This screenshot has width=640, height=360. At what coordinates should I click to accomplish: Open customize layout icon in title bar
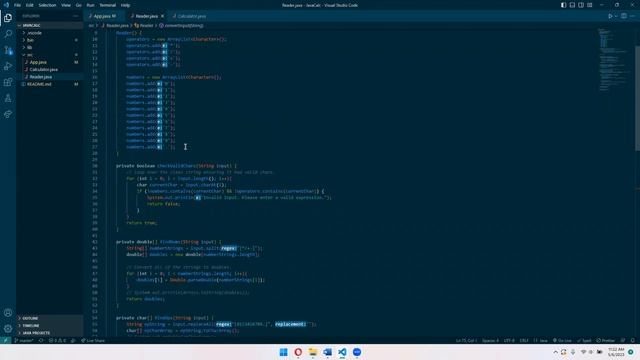590,5
